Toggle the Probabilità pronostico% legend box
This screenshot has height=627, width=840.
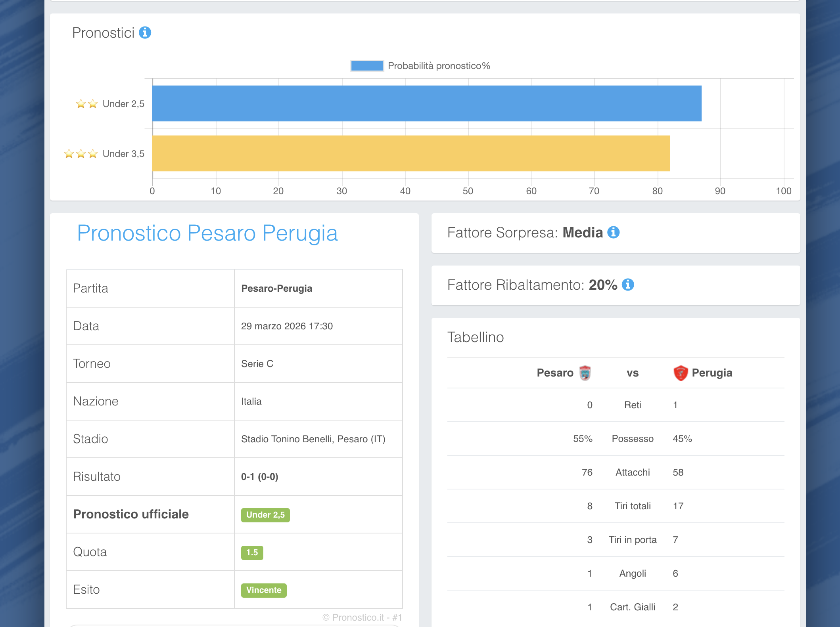click(x=367, y=66)
